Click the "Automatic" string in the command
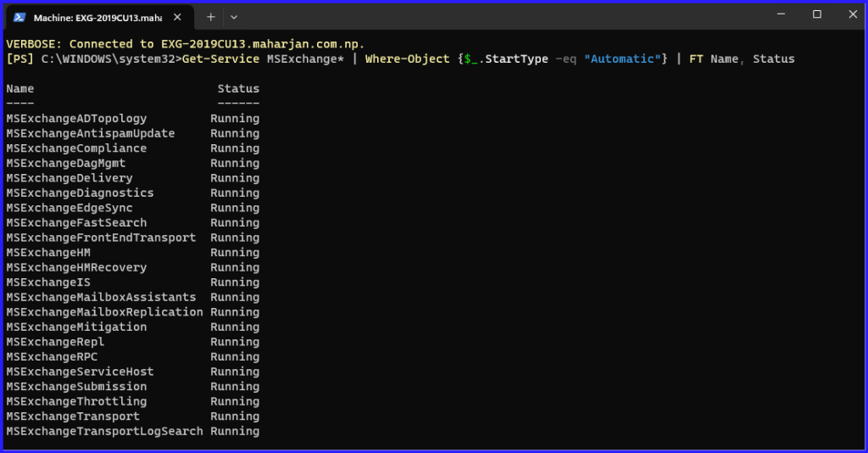Screen dimensions: 868x453 [618, 59]
